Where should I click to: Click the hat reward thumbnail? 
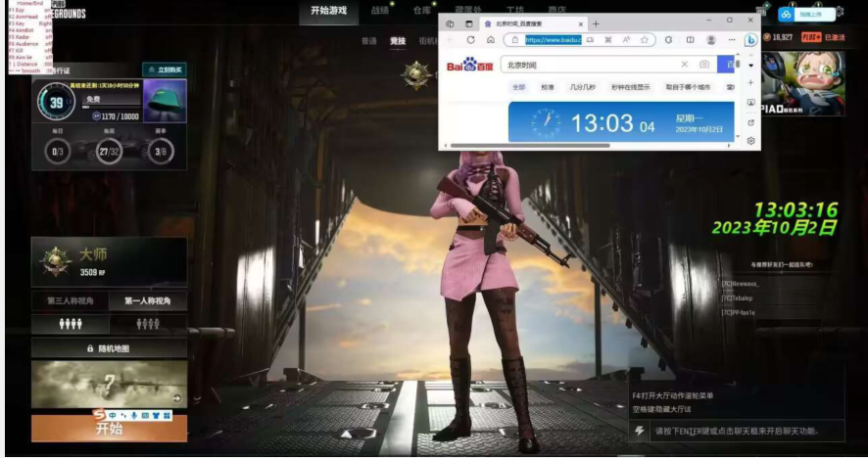pyautogui.click(x=165, y=101)
